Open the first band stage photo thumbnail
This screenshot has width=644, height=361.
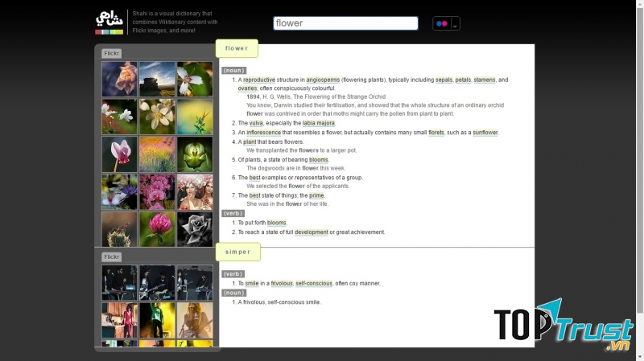coord(119,282)
